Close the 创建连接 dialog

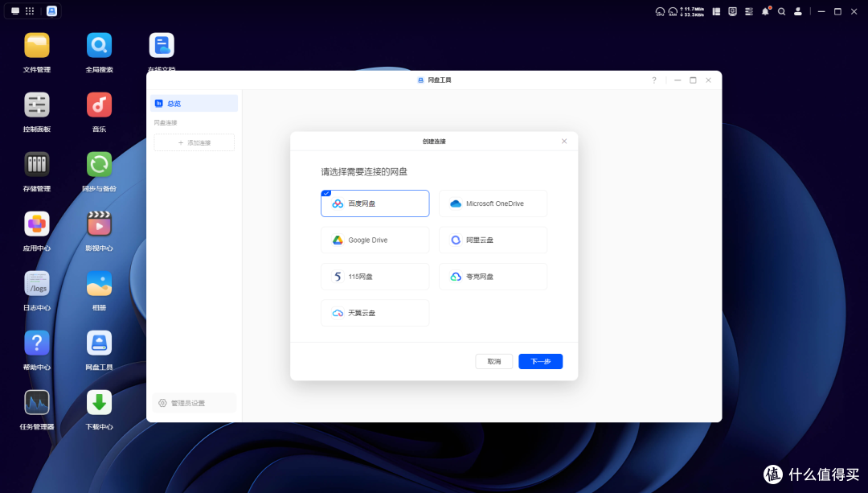[x=564, y=142]
